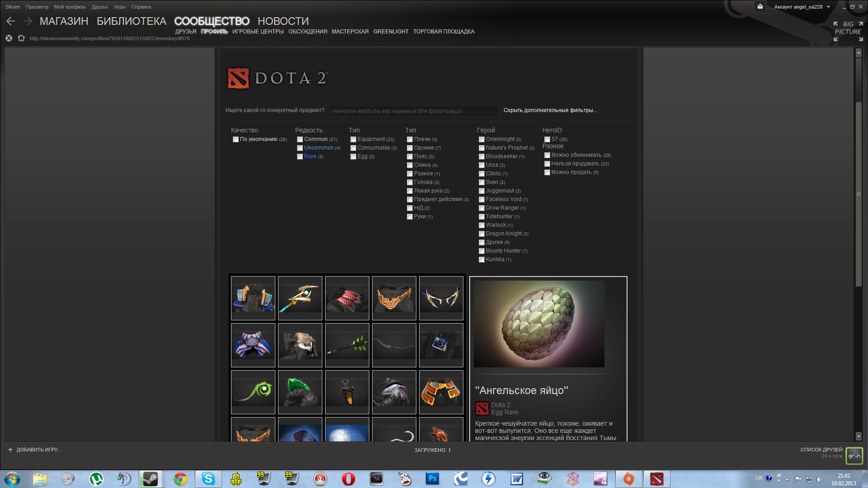Tick the Egg type filter
This screenshot has height=488, width=868.
point(353,157)
